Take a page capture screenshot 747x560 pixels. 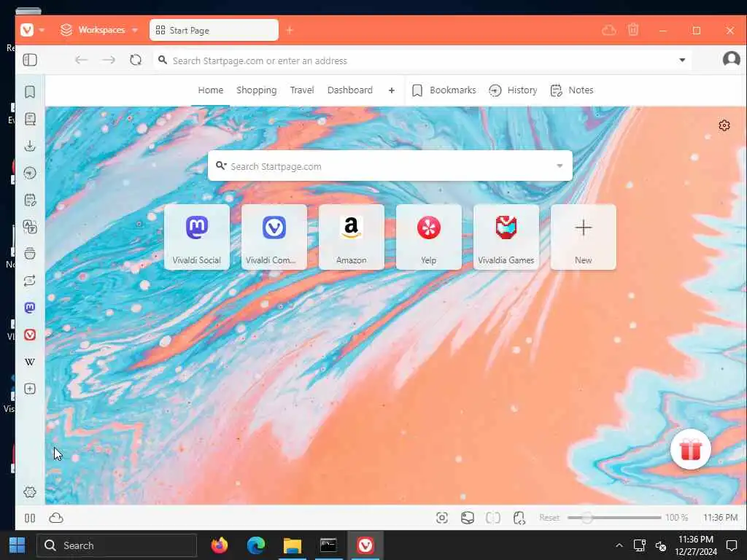point(442,518)
